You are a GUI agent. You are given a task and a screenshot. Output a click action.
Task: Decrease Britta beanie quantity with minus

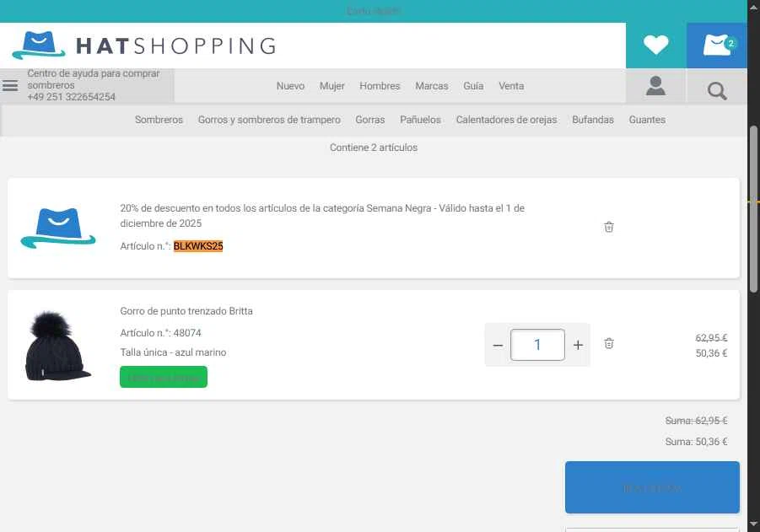[x=498, y=345]
